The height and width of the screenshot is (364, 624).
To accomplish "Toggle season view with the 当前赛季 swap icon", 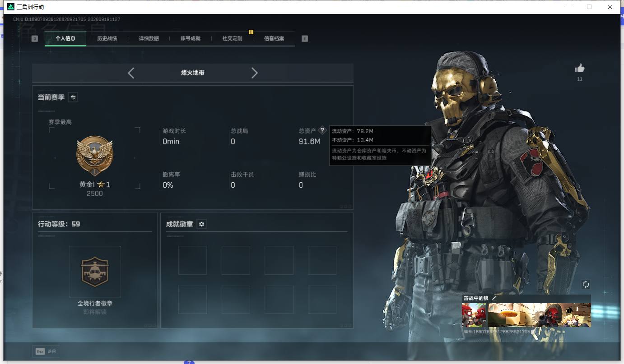I will (x=73, y=97).
